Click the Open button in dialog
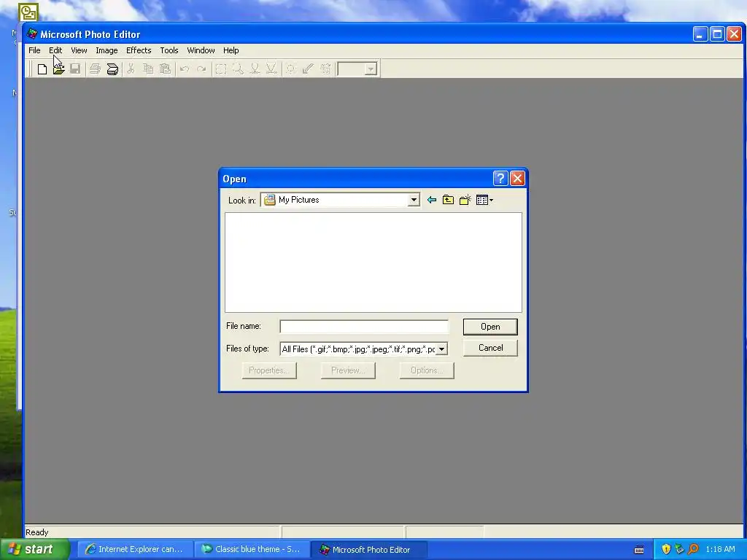 coord(490,327)
